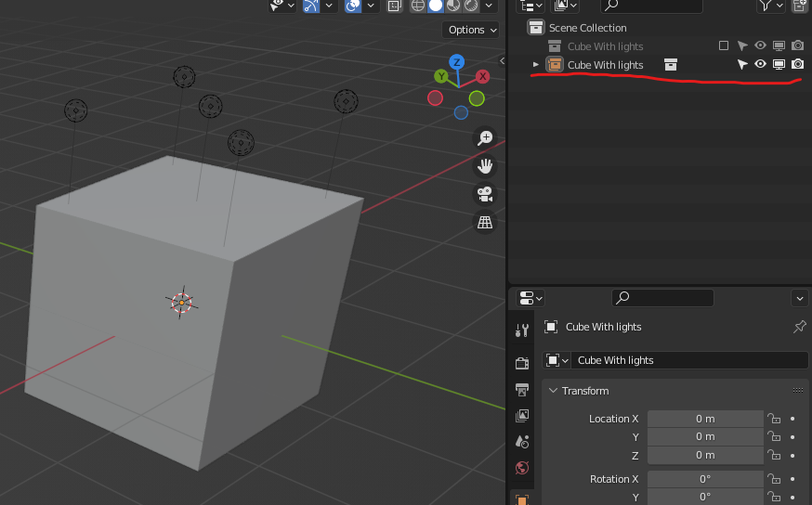Disable rendering for the orange Cube With lights instance
812x505 pixels.
pos(797,64)
